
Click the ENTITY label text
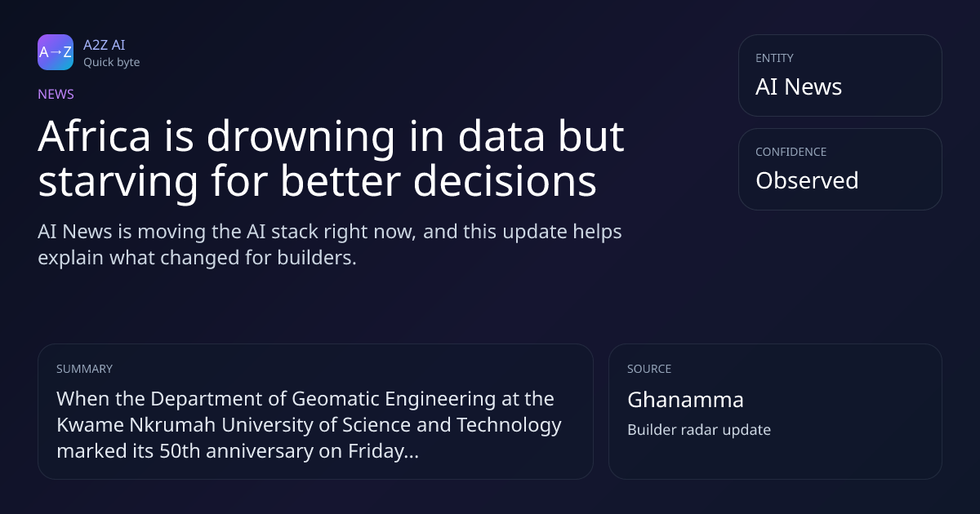click(x=774, y=58)
